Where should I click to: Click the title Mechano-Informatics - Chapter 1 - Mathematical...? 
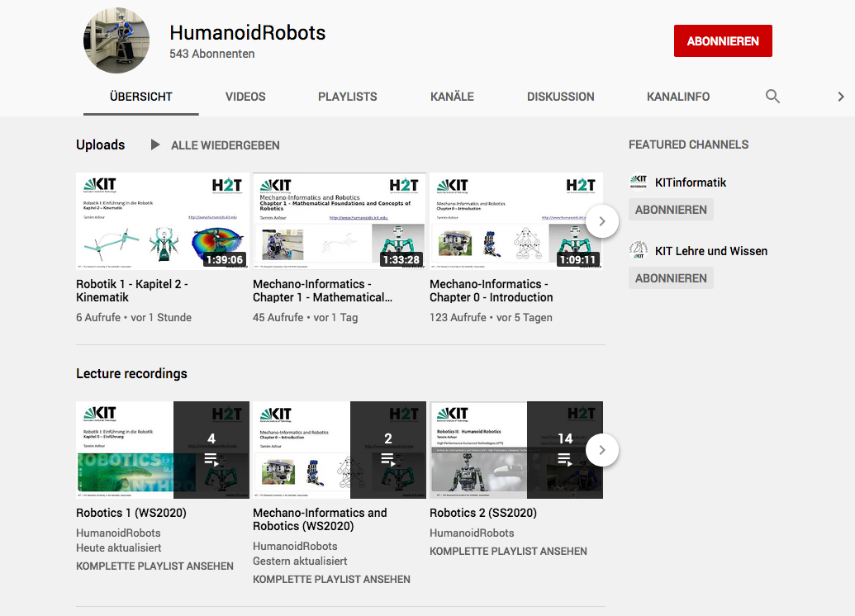[323, 291]
